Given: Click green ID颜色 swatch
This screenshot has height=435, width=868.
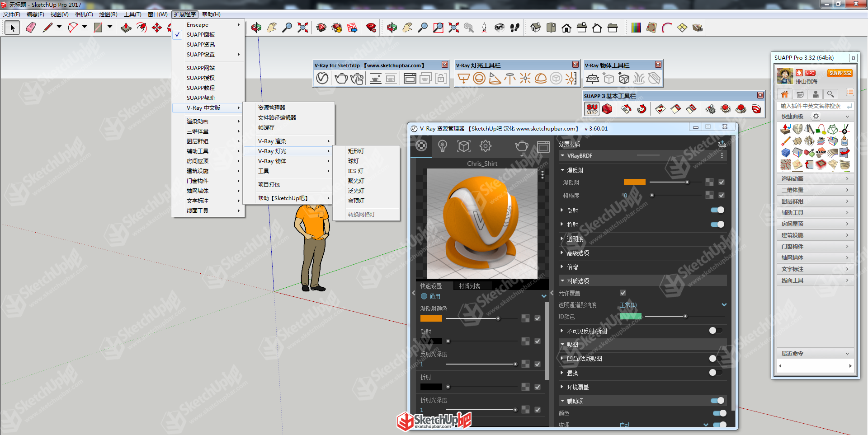Looking at the screenshot, I should pyautogui.click(x=631, y=316).
